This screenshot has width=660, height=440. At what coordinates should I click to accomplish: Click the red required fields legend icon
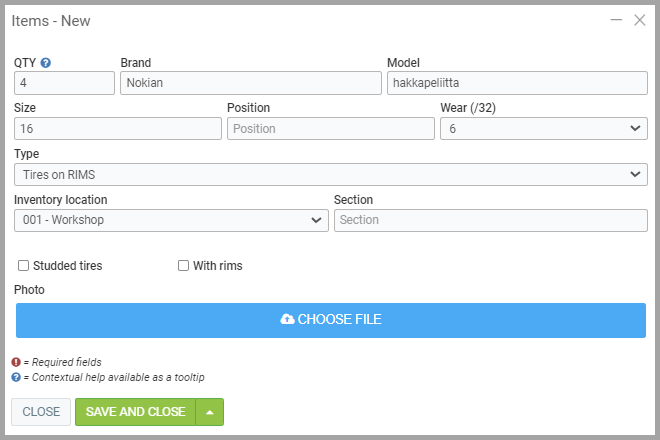16,362
